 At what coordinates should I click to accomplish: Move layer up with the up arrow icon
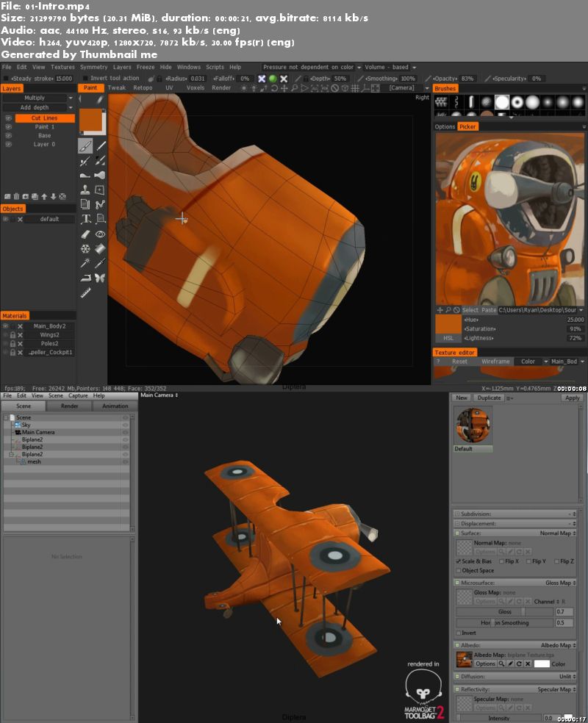pyautogui.click(x=44, y=196)
